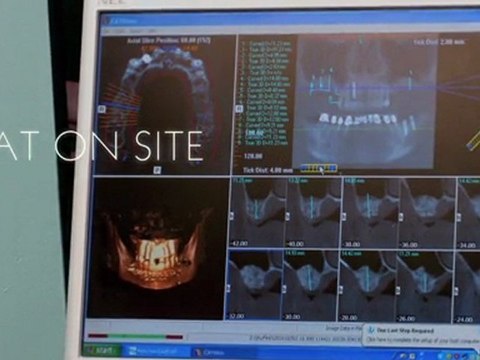Image resolution: width=480 pixels, height=360 pixels.
Task: Switch to the first taskbar window button
Action: click(x=156, y=351)
